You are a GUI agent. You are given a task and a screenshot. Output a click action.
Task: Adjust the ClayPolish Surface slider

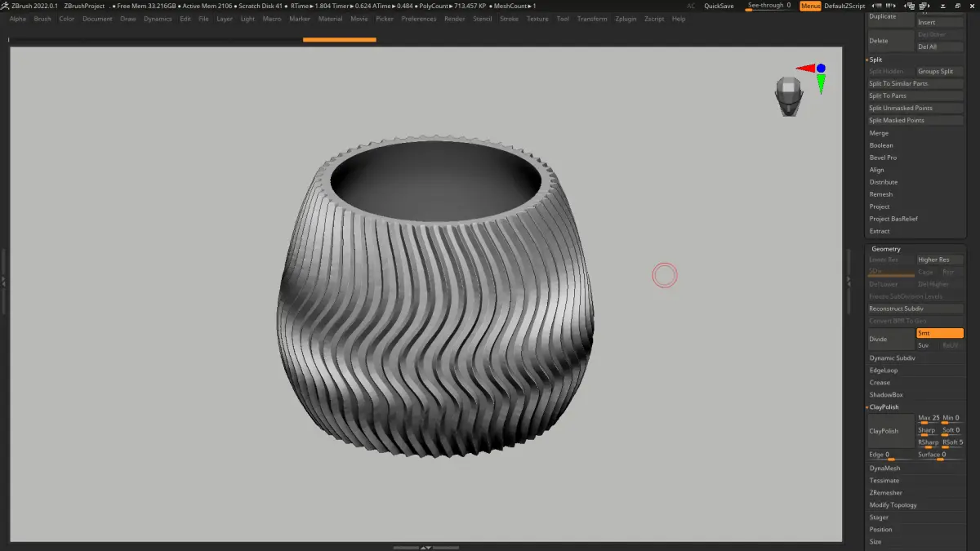[940, 455]
